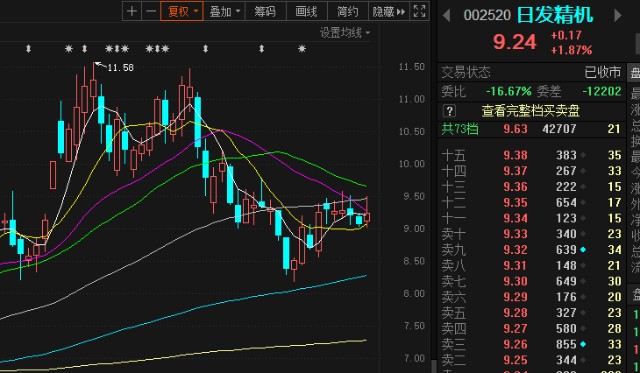Click order count 34 in 卖九 row

pos(614,249)
